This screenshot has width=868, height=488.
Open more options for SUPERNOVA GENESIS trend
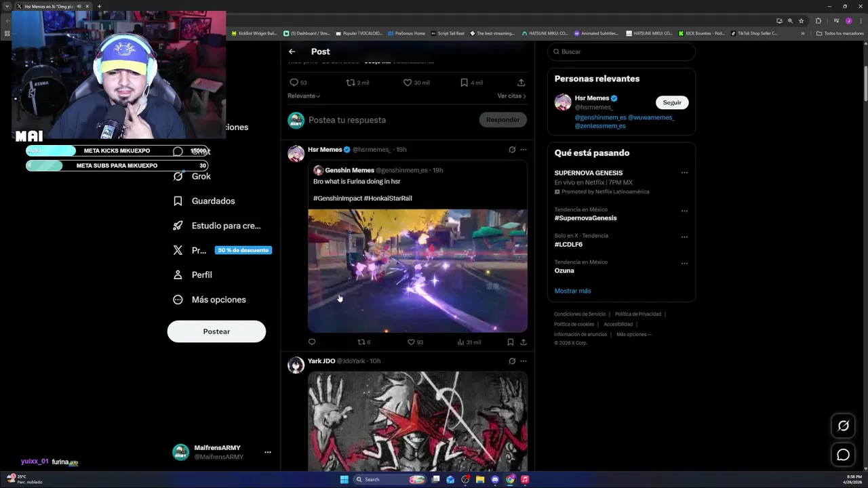tap(684, 173)
